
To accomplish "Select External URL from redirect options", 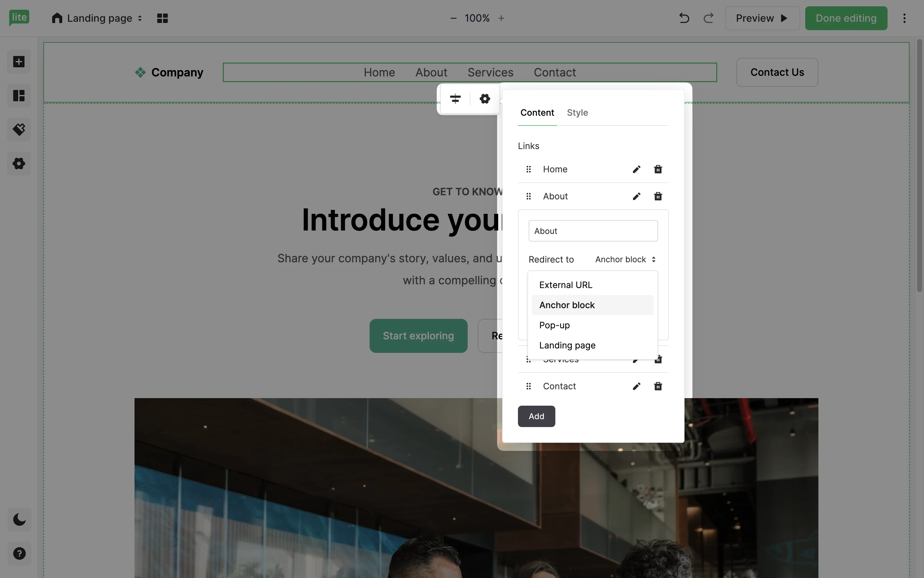I will (x=565, y=285).
